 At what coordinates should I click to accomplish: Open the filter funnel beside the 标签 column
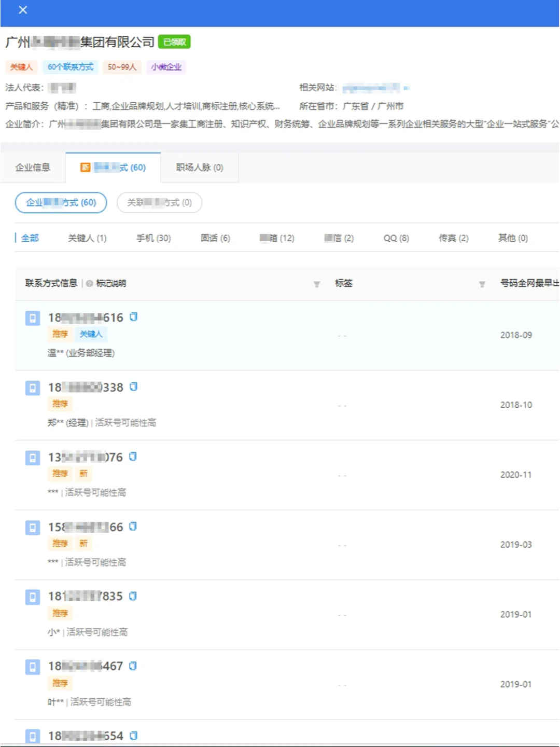[x=481, y=284]
